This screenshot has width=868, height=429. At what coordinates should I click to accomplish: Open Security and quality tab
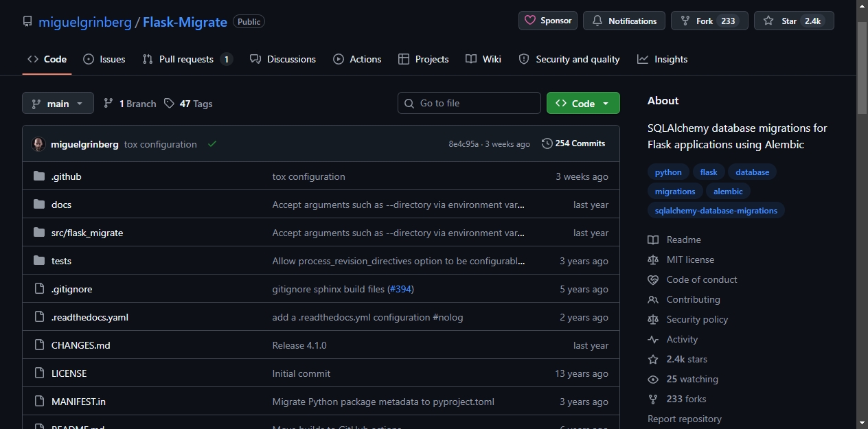pyautogui.click(x=569, y=59)
